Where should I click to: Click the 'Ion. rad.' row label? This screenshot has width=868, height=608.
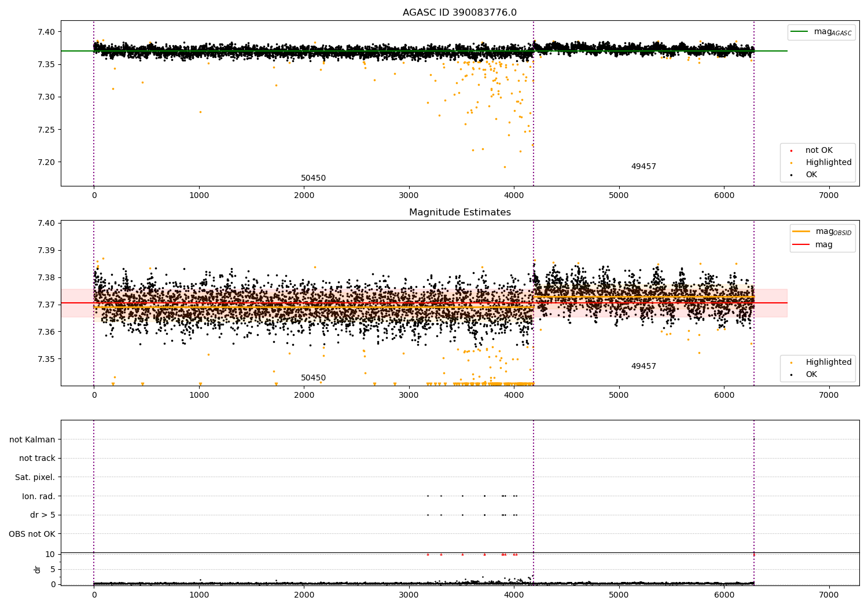38,496
